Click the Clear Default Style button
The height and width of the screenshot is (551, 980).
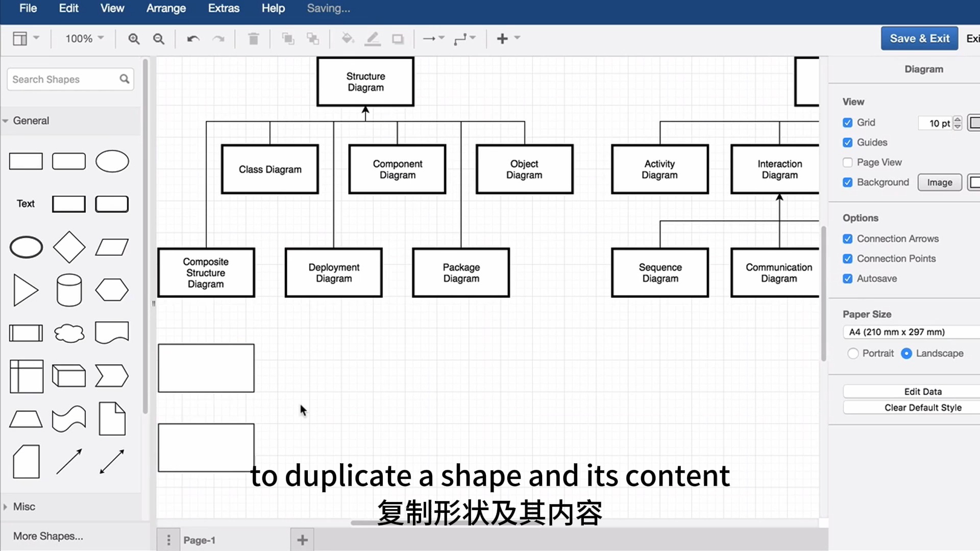pos(922,407)
